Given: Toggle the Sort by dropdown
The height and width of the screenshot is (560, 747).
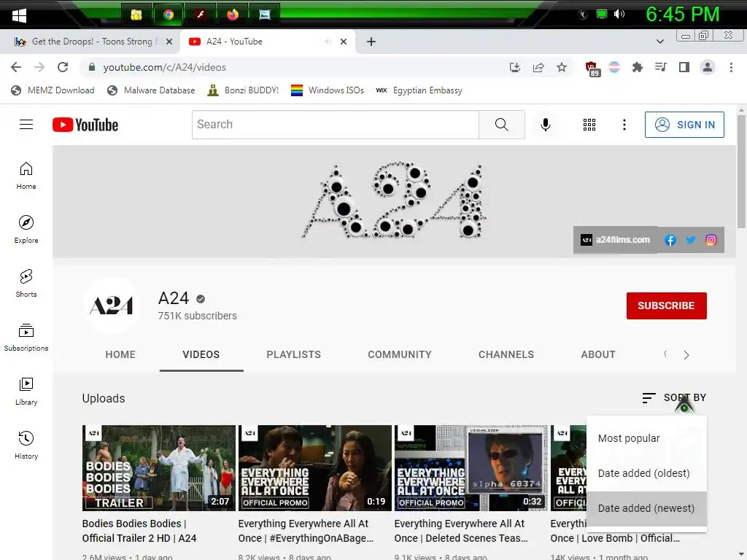Looking at the screenshot, I should click(674, 397).
